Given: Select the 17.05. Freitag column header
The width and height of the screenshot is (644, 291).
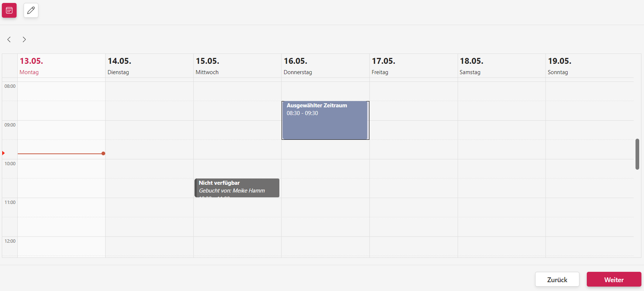Looking at the screenshot, I should pyautogui.click(x=413, y=66).
